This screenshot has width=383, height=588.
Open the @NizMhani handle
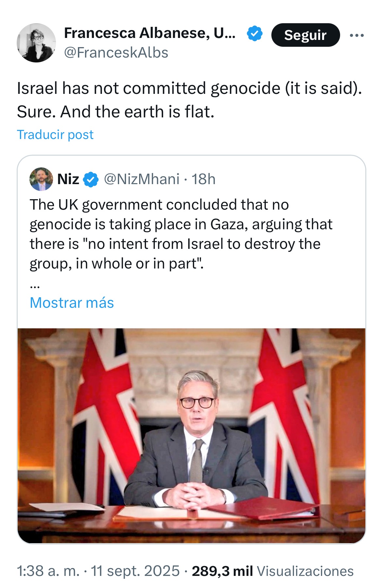tap(141, 179)
